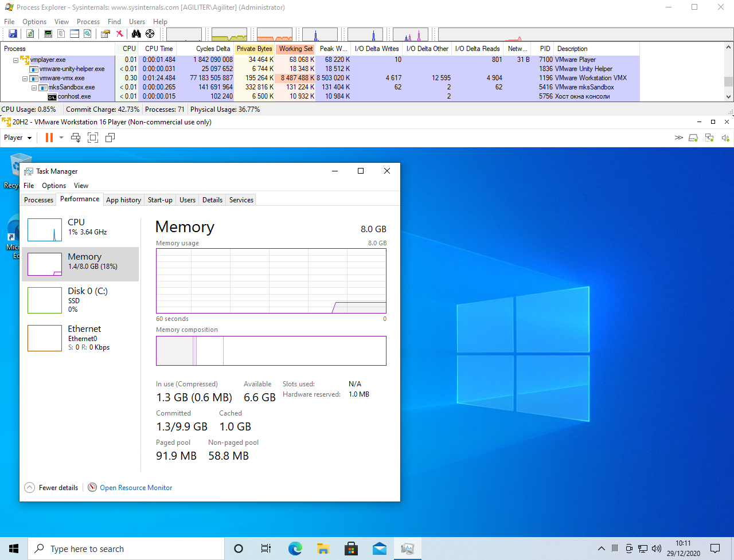The image size is (734, 560).
Task: Sort by the Working Set column header
Action: pyautogui.click(x=295, y=49)
